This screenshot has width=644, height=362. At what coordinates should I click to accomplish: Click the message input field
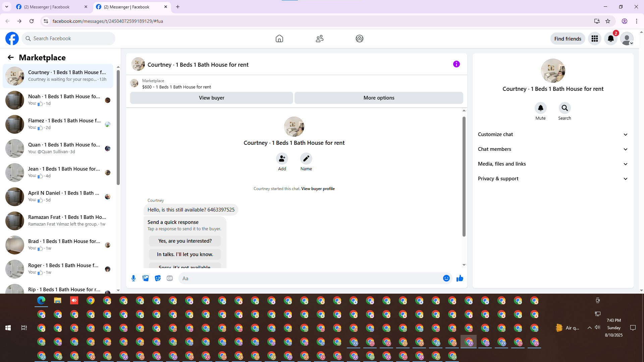[x=309, y=278]
